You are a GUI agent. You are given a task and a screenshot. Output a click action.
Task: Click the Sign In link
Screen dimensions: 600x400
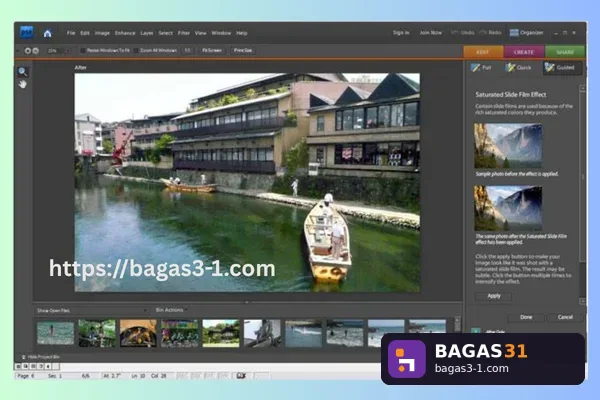[401, 33]
